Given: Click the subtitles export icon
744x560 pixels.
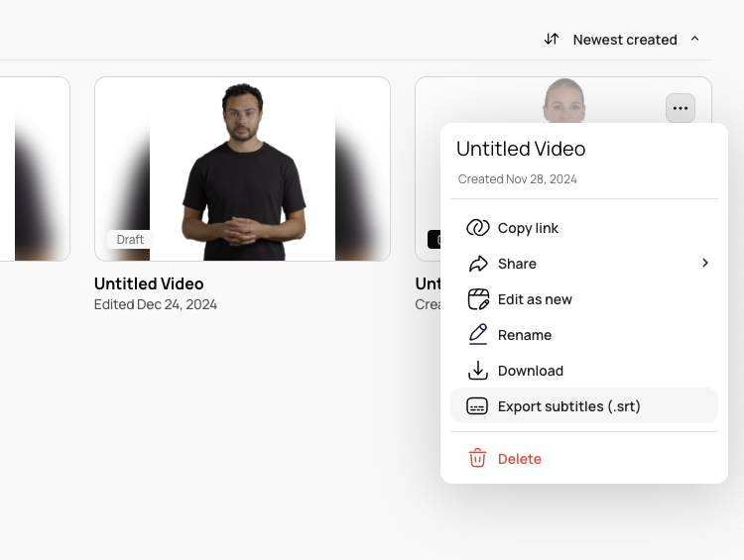Looking at the screenshot, I should click(x=477, y=406).
